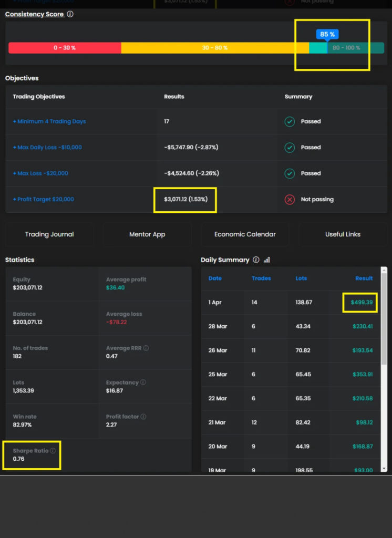Click the Daily Summary scrollbar down arrow
Viewport: 392px width, 538px height.
[384, 468]
